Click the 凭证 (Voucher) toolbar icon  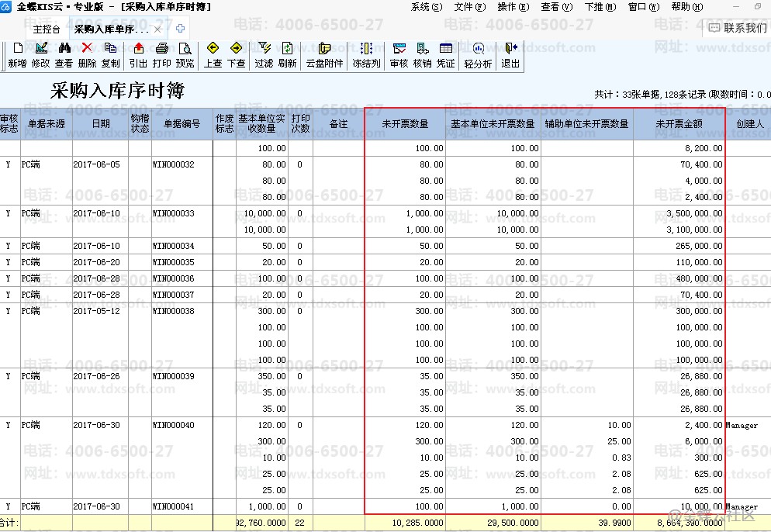(445, 48)
